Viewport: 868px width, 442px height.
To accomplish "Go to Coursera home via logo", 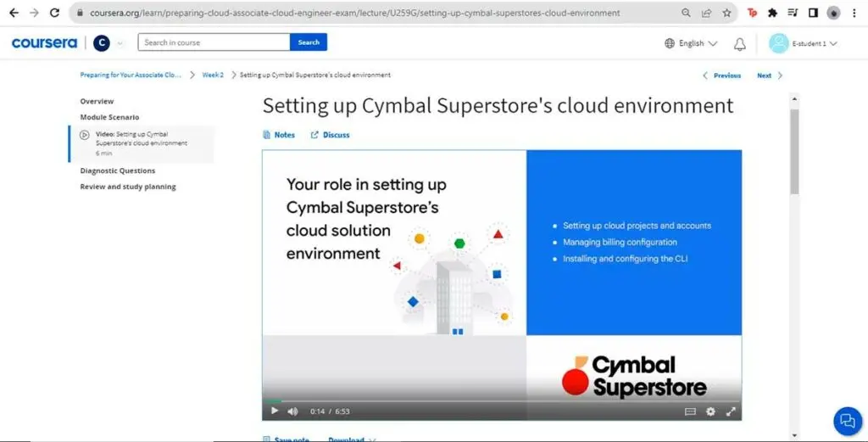I will 44,43.
